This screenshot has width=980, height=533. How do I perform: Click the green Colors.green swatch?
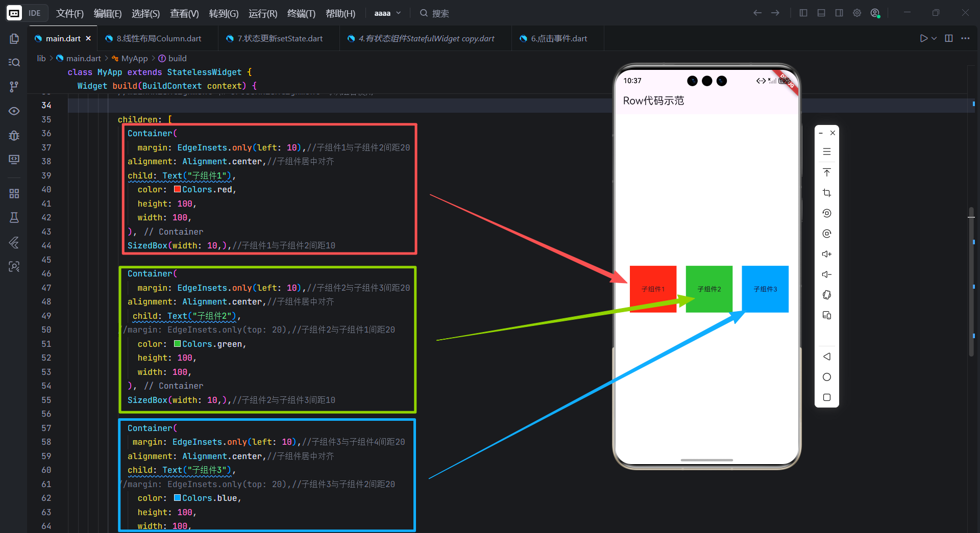[x=177, y=344]
